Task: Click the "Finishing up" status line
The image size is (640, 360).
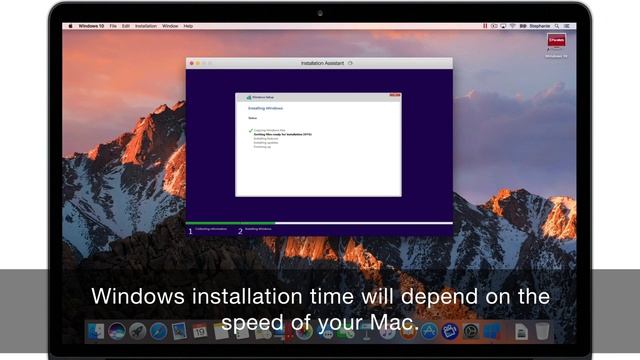Action: pyautogui.click(x=262, y=147)
